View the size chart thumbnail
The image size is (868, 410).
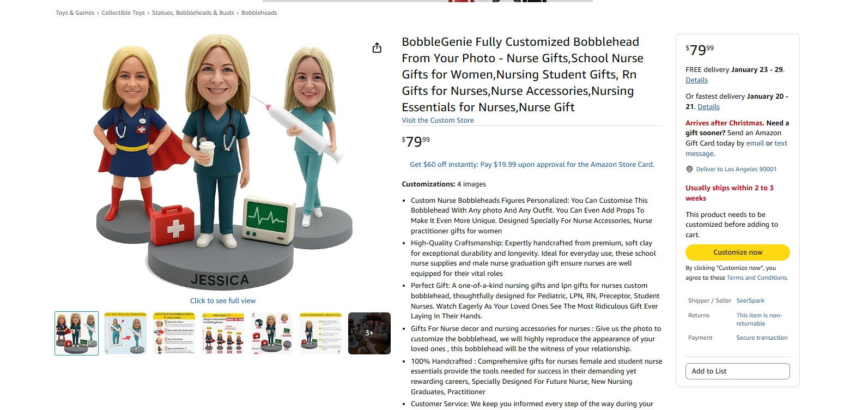pos(223,333)
